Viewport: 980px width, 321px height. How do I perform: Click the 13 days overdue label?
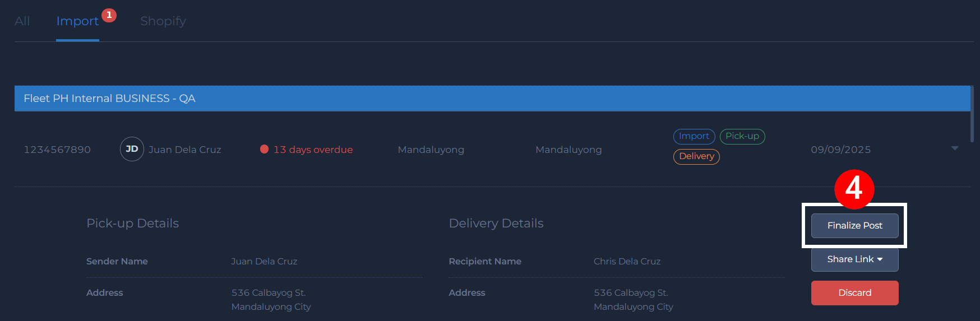coord(313,150)
